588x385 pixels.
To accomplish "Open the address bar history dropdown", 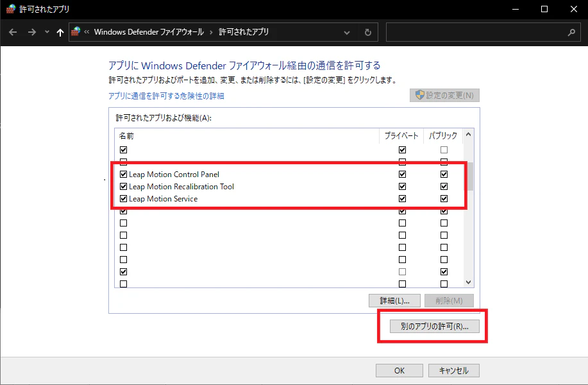I will click(347, 31).
